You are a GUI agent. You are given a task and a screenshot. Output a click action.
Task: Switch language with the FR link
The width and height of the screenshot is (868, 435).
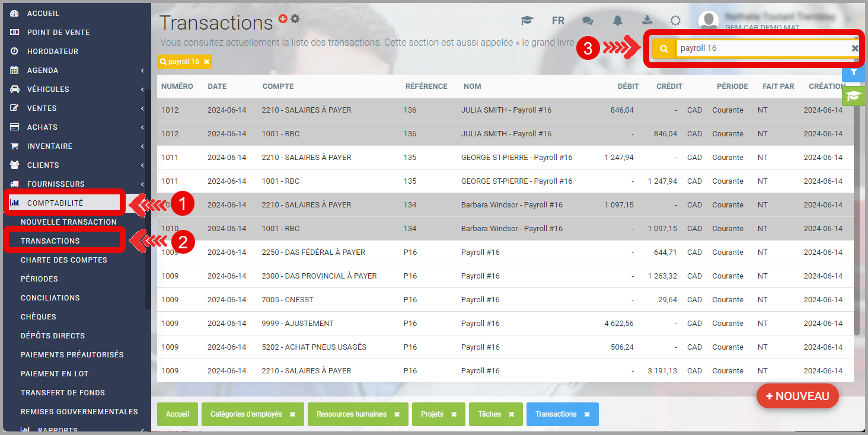[x=558, y=21]
